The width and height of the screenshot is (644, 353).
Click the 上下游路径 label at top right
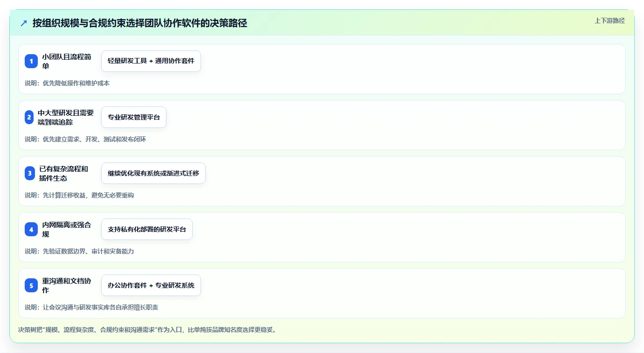[x=609, y=21]
